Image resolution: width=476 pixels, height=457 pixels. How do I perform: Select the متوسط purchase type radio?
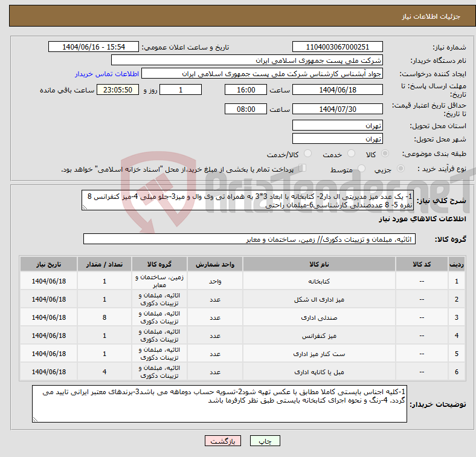tap(361, 168)
